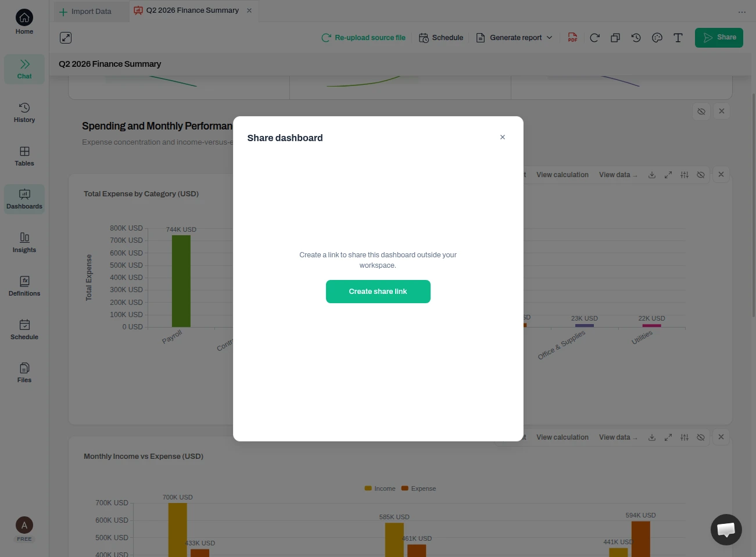The height and width of the screenshot is (557, 756).
Task: Toggle the Income legend series
Action: [380, 488]
